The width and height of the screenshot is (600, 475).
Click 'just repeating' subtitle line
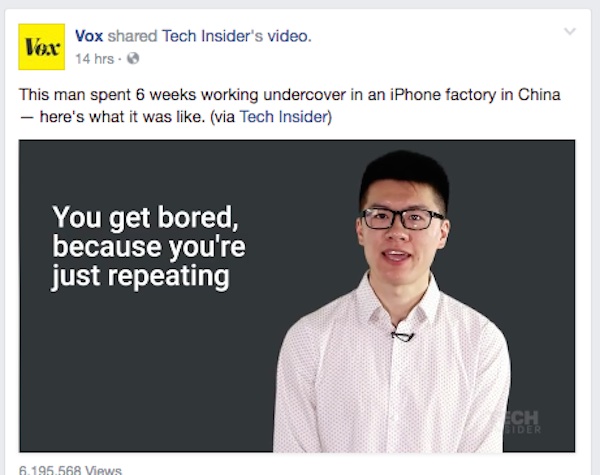140,276
